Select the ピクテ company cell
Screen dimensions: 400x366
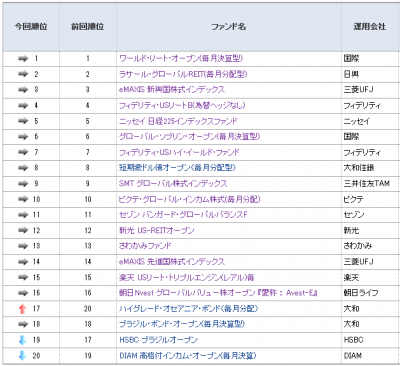(370, 199)
